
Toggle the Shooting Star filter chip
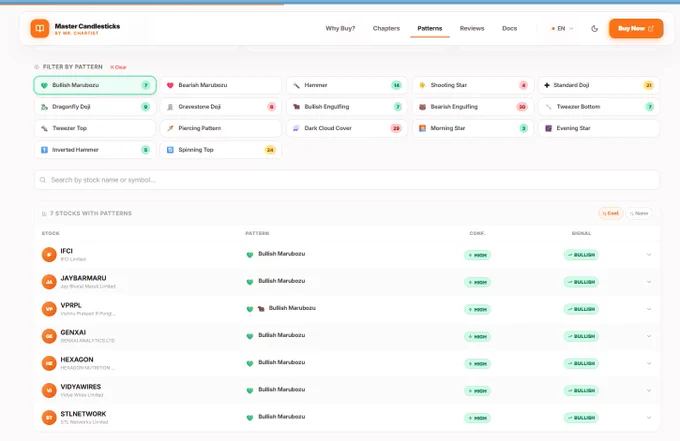(x=473, y=85)
